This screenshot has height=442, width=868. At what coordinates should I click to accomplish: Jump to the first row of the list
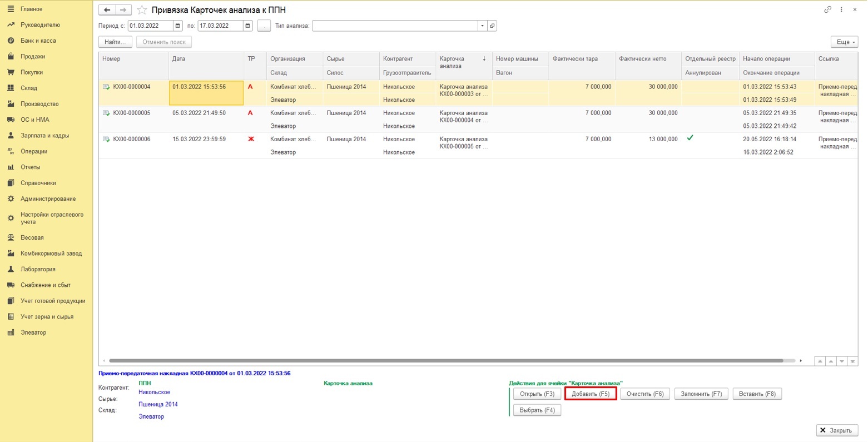[x=820, y=361]
